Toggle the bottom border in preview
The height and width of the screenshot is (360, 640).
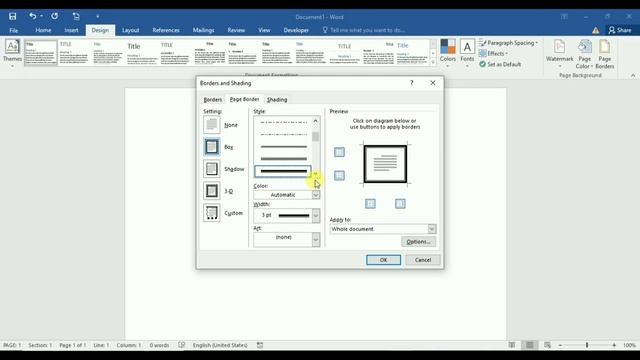click(339, 176)
